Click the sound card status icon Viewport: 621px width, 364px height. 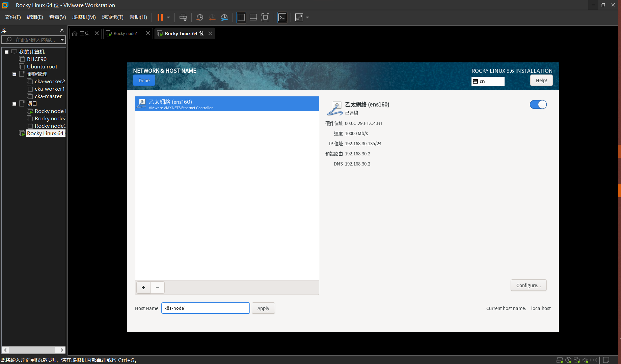click(x=585, y=360)
